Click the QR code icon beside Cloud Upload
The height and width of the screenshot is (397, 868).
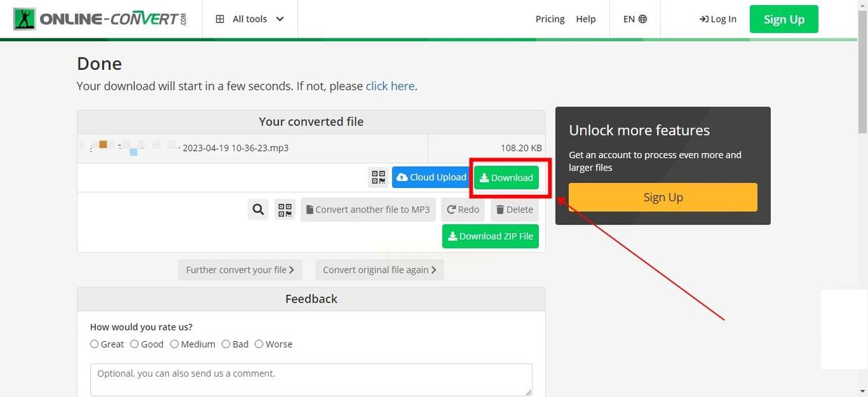[378, 178]
